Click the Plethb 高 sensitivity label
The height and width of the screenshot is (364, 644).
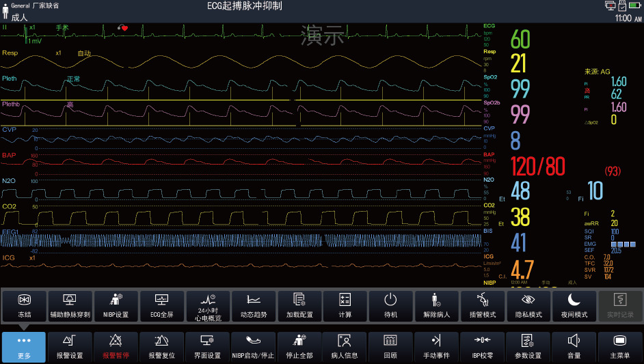click(x=70, y=104)
